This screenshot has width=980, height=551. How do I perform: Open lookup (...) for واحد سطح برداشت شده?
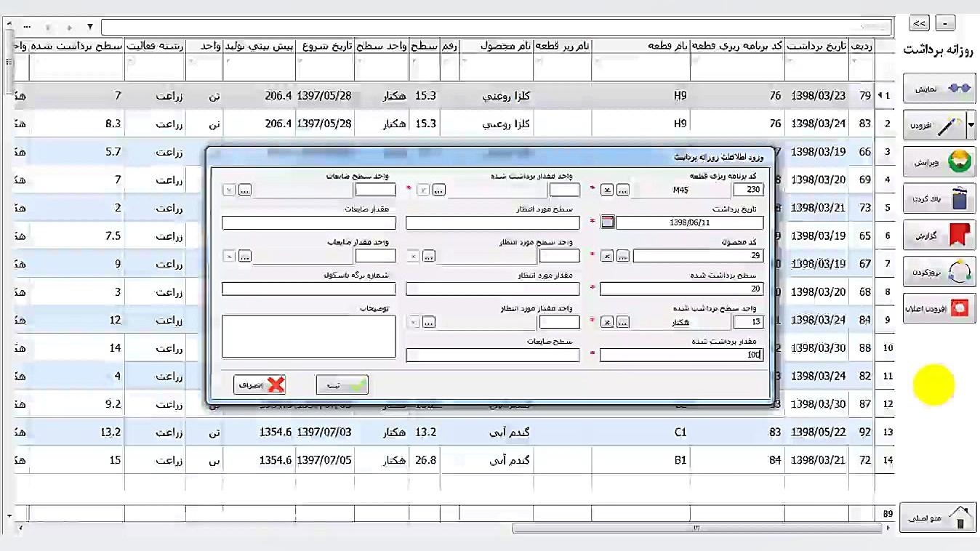[x=623, y=322]
